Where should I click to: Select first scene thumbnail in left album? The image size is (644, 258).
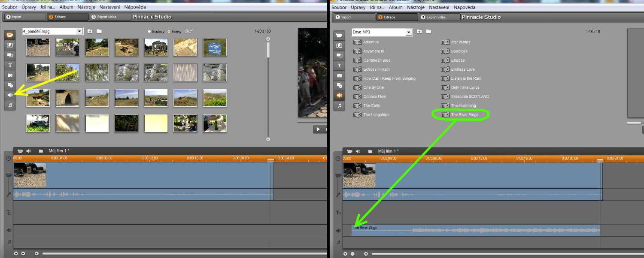[x=38, y=47]
